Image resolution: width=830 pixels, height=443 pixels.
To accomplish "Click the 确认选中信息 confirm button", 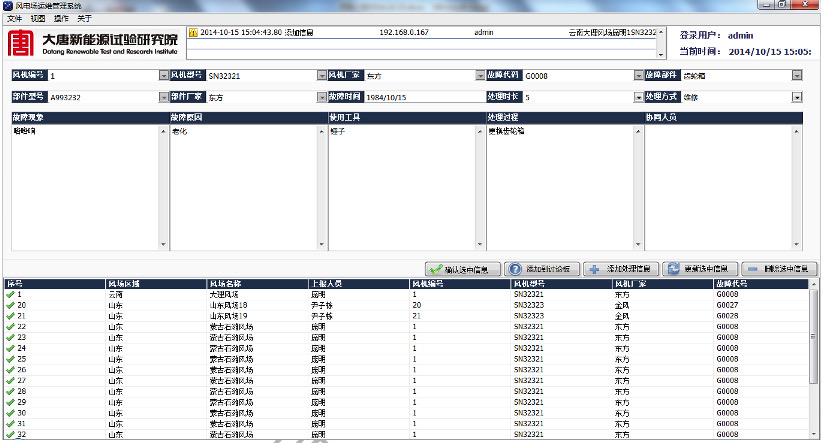I will (x=462, y=269).
